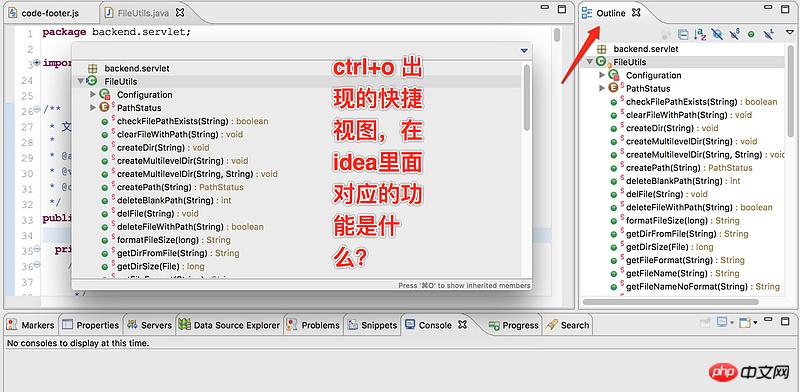Select formatFileSize(long) in the popup

point(173,240)
